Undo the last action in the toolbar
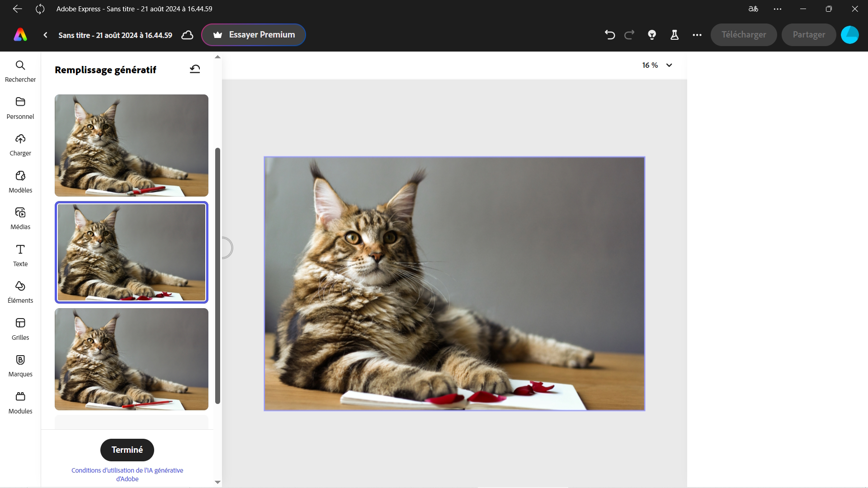 (610, 35)
